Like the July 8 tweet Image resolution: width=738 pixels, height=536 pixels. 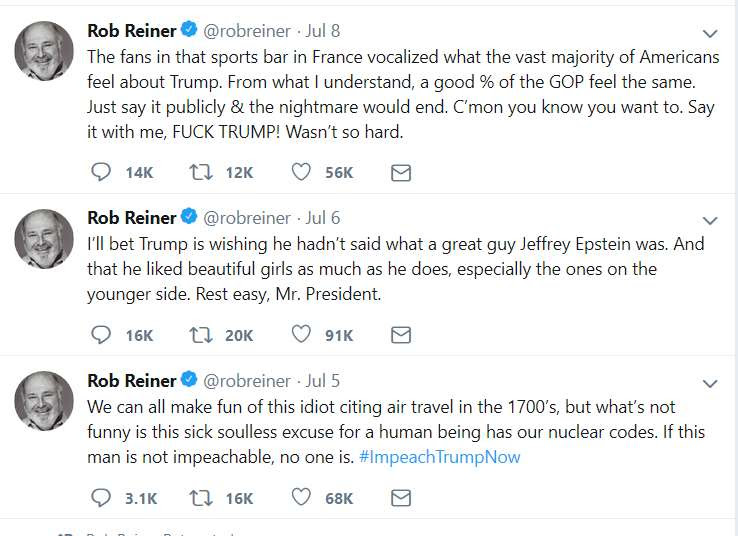[x=301, y=172]
